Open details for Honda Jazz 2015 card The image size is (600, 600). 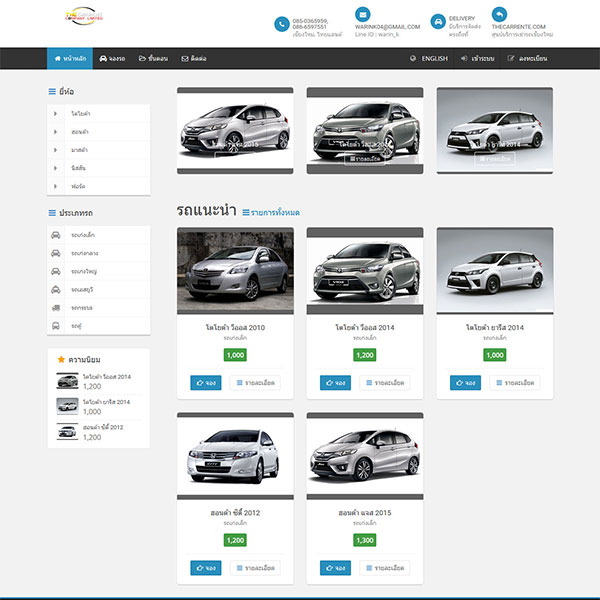click(385, 568)
